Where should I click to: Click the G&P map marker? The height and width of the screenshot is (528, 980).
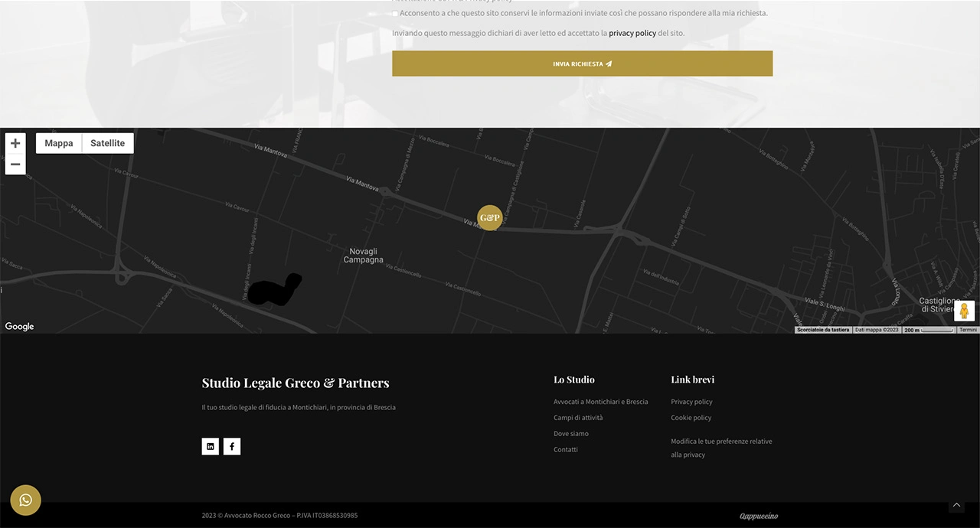(x=490, y=218)
